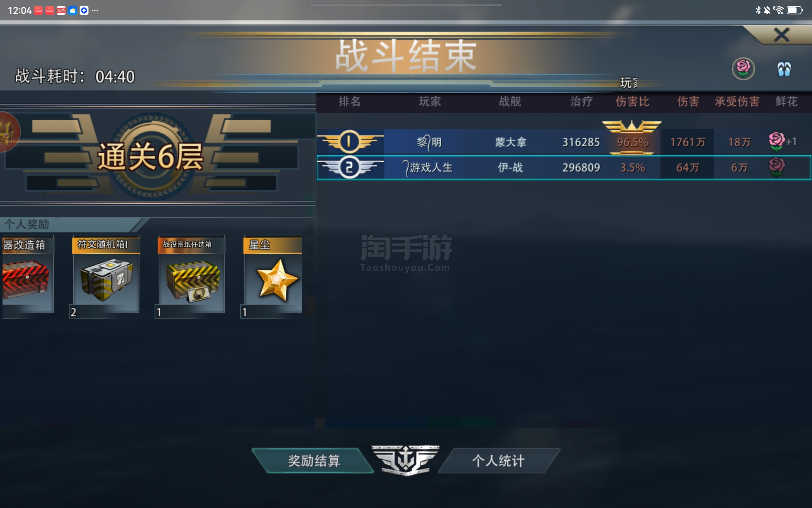Select the 游戏人生 player row
Viewport: 812px width, 508px height.
[x=564, y=168]
